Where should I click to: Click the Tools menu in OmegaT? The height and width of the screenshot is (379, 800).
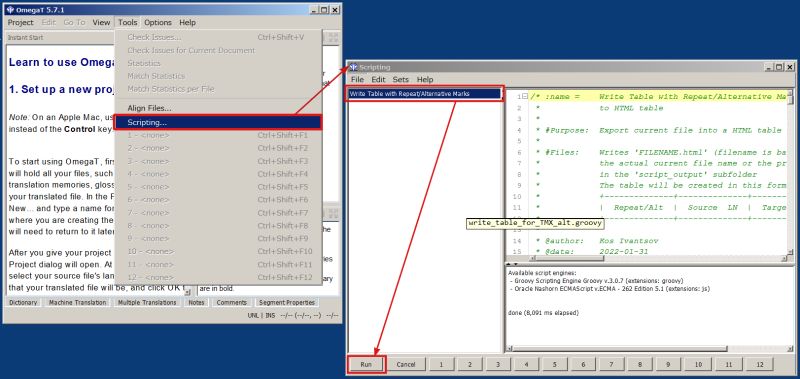tap(128, 22)
